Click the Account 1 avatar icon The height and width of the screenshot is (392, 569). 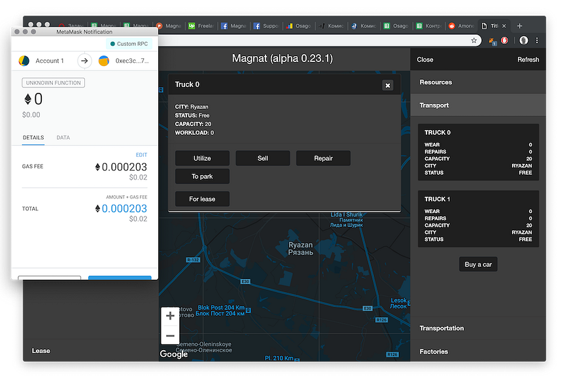pyautogui.click(x=24, y=61)
